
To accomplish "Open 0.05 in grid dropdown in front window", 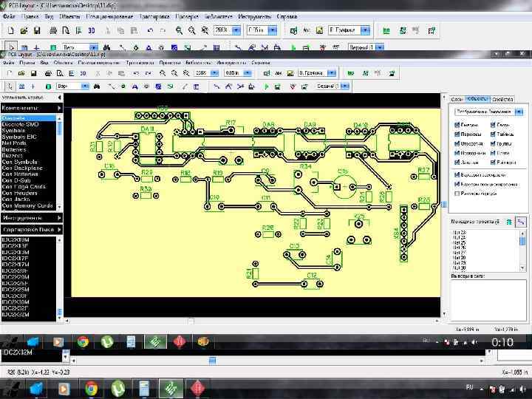I will click(x=248, y=73).
